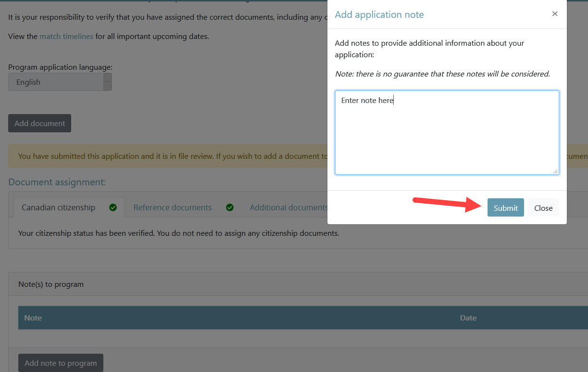Viewport: 588px width, 372px height.
Task: Open the Program application language dropdown
Action: [x=60, y=82]
